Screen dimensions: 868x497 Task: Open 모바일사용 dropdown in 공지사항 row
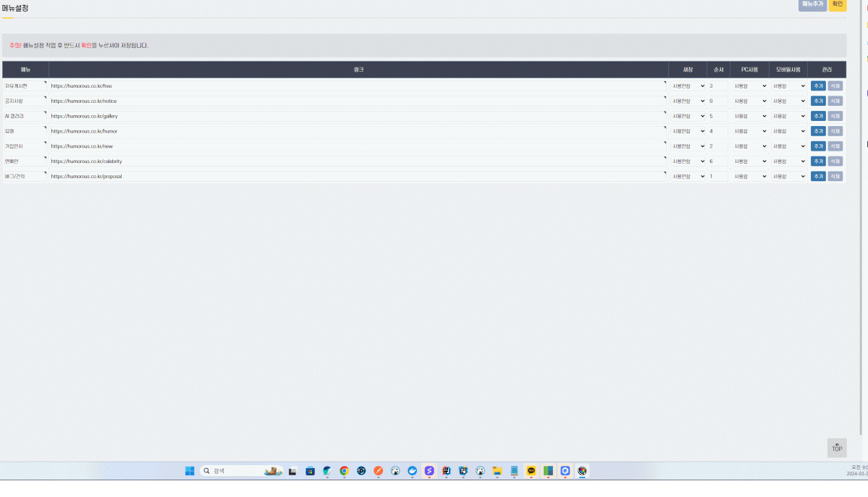pos(789,101)
